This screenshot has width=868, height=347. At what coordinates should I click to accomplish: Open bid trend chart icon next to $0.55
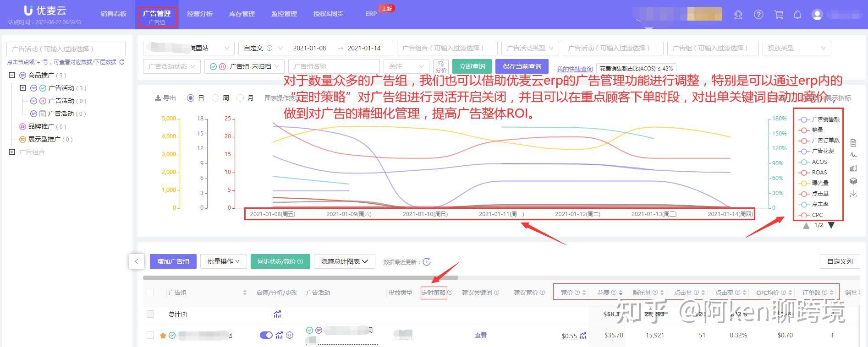click(x=583, y=336)
